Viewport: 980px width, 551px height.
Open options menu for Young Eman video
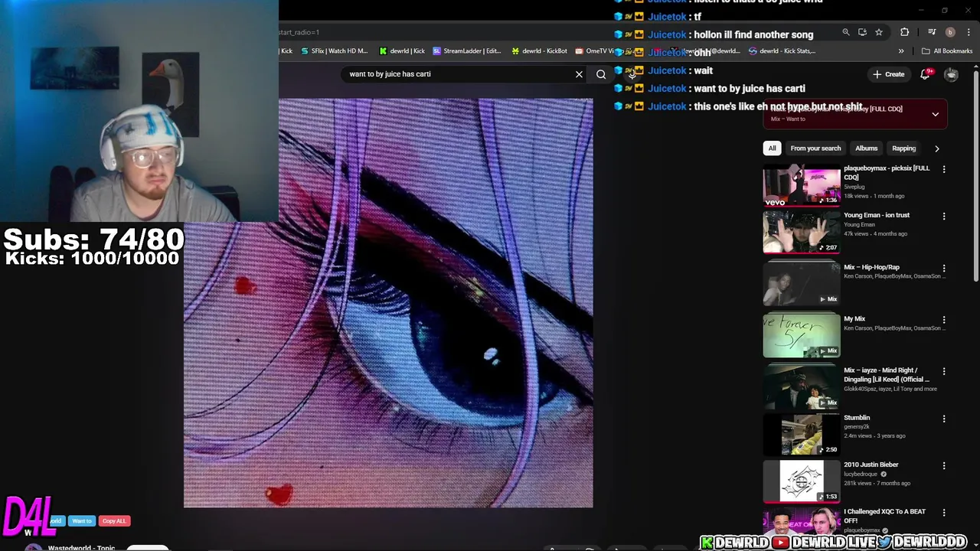click(x=944, y=217)
